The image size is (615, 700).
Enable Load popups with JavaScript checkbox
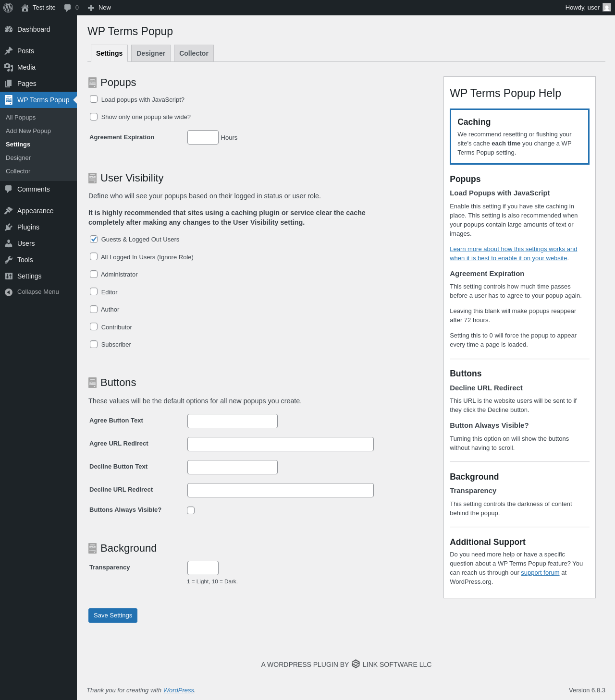[x=94, y=99]
